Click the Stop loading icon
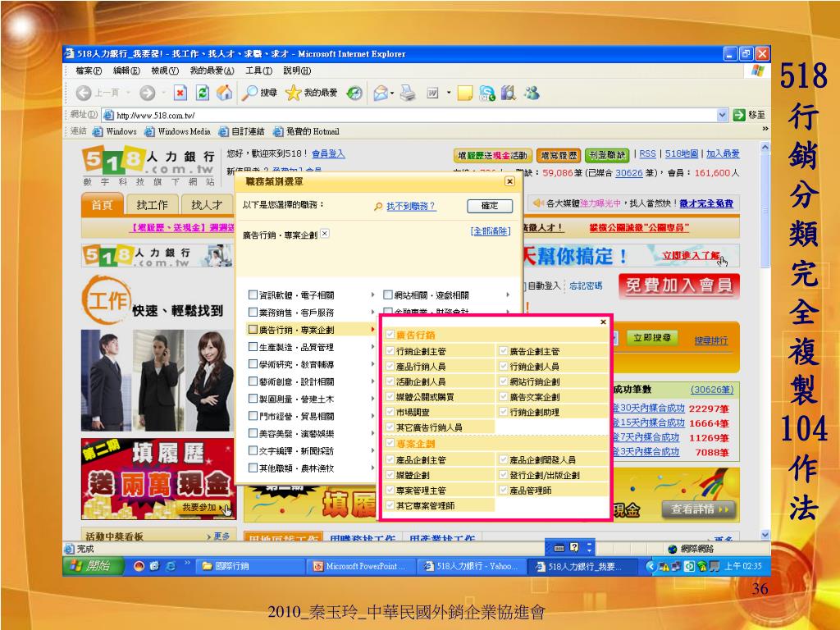Screen dimensions: 840x630 [180, 94]
